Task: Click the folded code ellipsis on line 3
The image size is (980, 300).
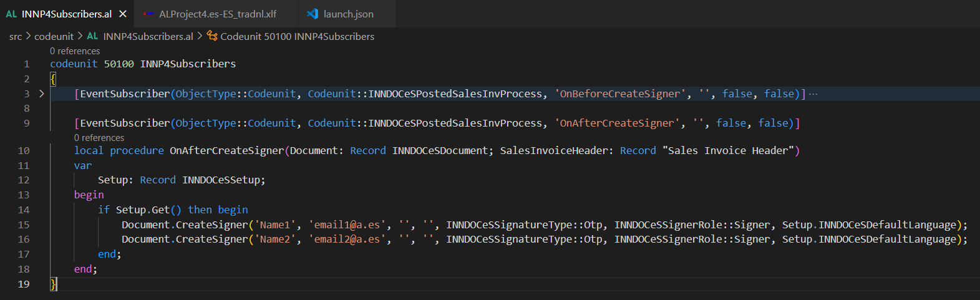Action: 813,94
